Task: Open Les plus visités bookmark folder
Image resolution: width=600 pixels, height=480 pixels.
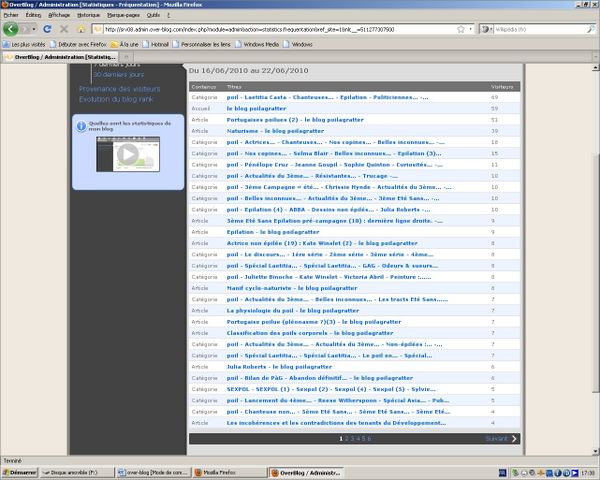Action: 24,44
